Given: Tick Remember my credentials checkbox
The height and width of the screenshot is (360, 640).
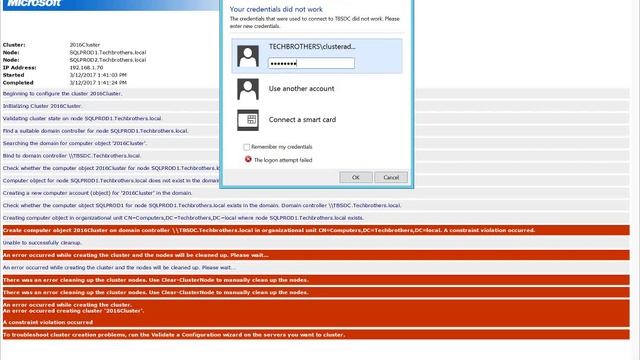Looking at the screenshot, I should click(246, 147).
